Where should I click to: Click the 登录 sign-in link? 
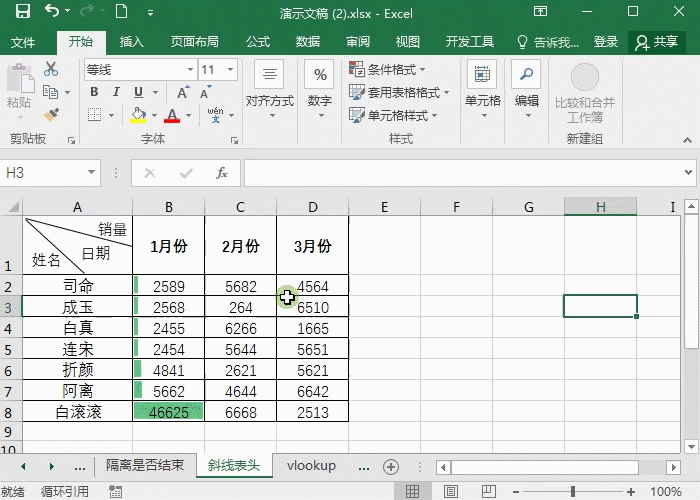pyautogui.click(x=606, y=42)
